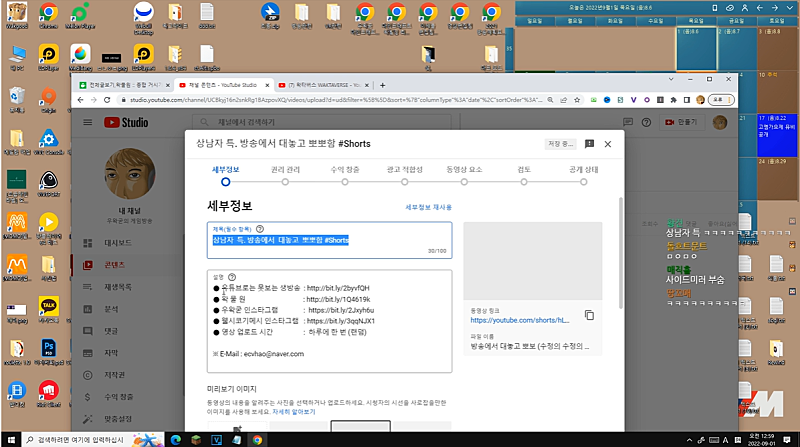
Task: Select the 수익 창출 step circle
Action: [343, 182]
